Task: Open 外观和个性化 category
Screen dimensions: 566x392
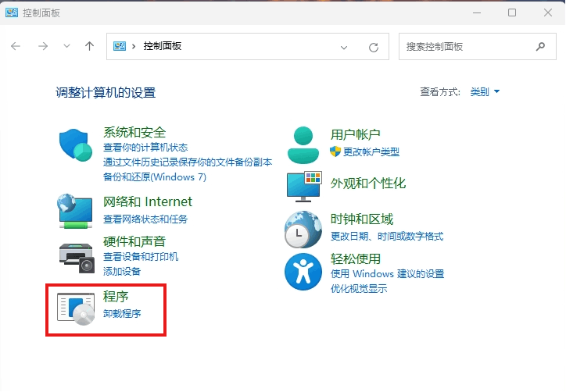Action: (x=368, y=184)
